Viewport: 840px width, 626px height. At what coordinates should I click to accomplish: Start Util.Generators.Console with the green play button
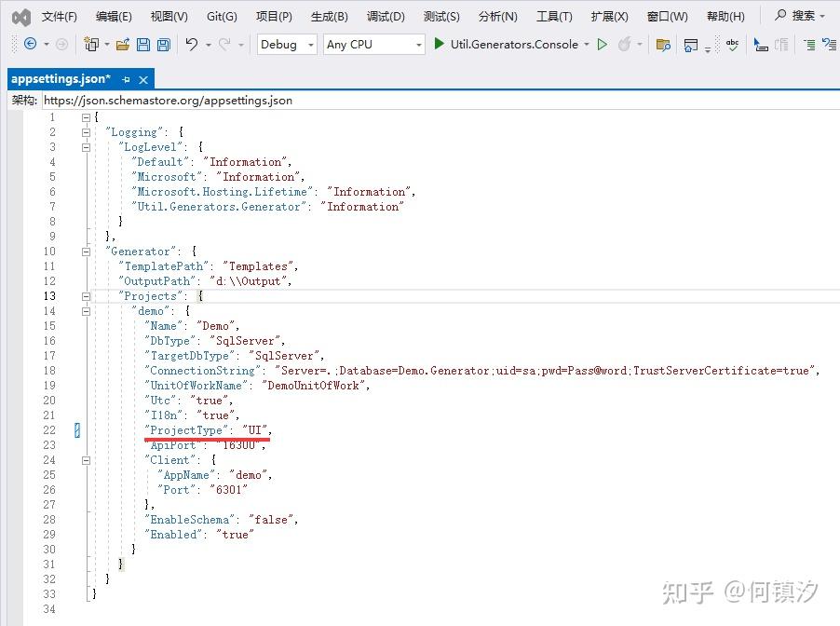[x=439, y=44]
